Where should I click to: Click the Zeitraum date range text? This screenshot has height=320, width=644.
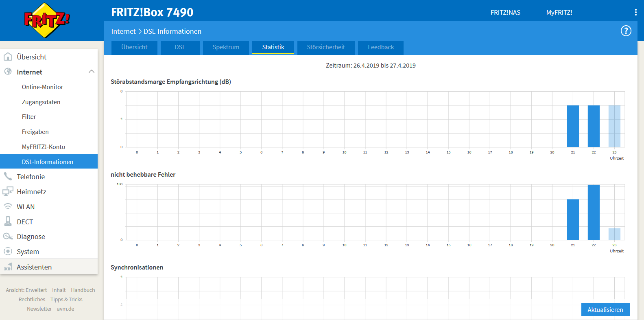(371, 65)
